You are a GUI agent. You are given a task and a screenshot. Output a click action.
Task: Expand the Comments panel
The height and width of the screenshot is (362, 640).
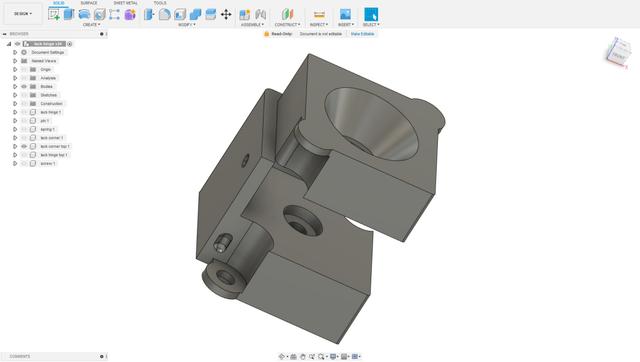coord(102,356)
